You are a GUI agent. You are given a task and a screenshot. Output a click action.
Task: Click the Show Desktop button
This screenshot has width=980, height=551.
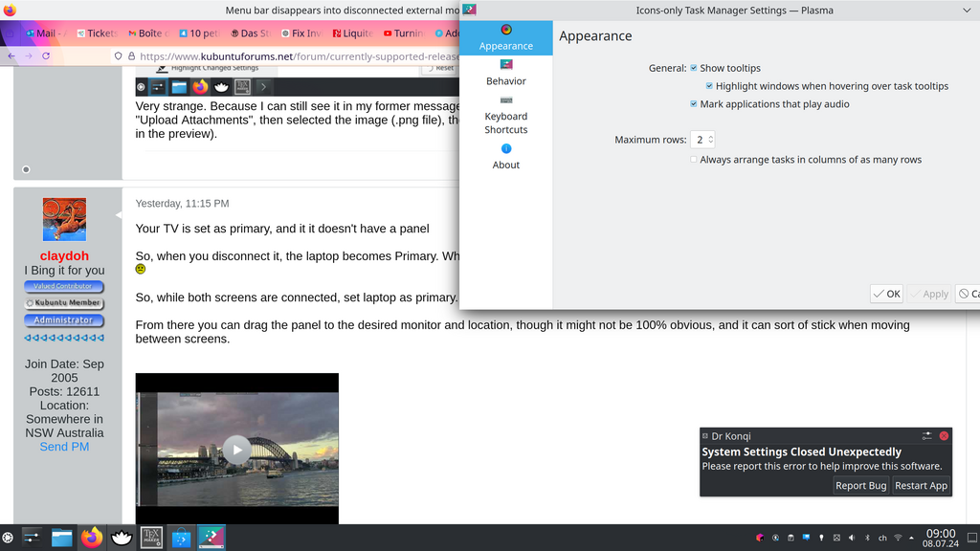pos(972,538)
